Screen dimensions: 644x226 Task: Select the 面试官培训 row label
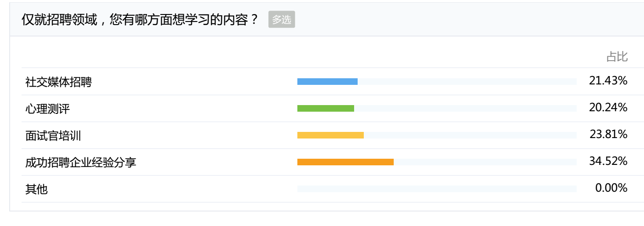(53, 135)
